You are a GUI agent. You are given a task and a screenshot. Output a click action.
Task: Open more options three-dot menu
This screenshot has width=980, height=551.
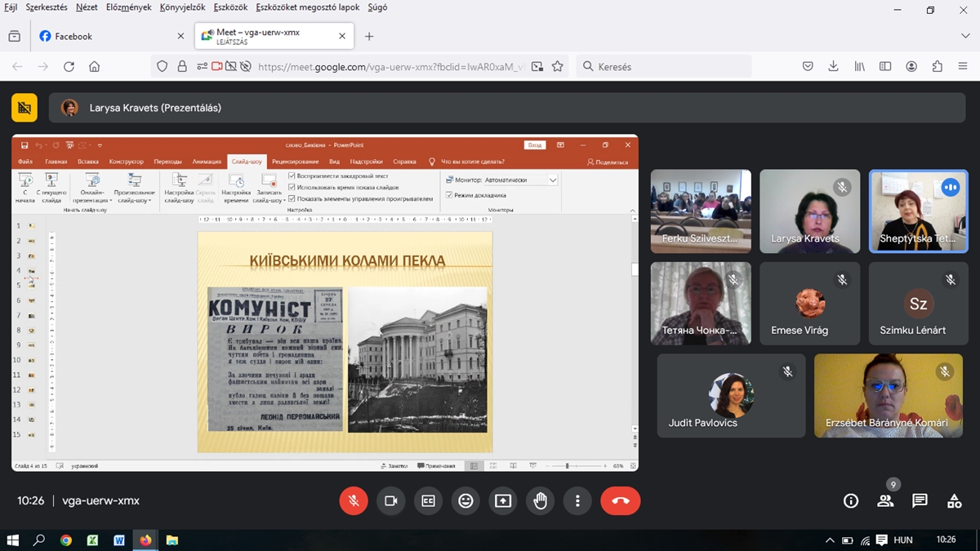[x=577, y=501]
